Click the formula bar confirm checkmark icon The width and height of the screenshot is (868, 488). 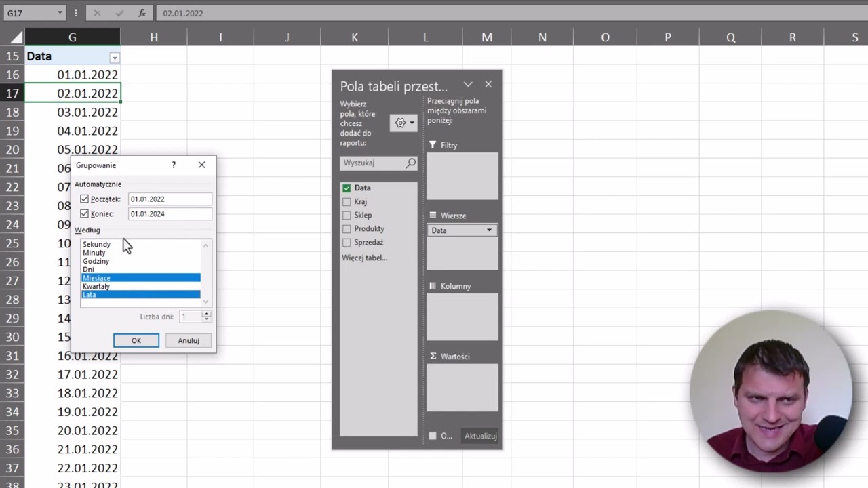tap(119, 13)
